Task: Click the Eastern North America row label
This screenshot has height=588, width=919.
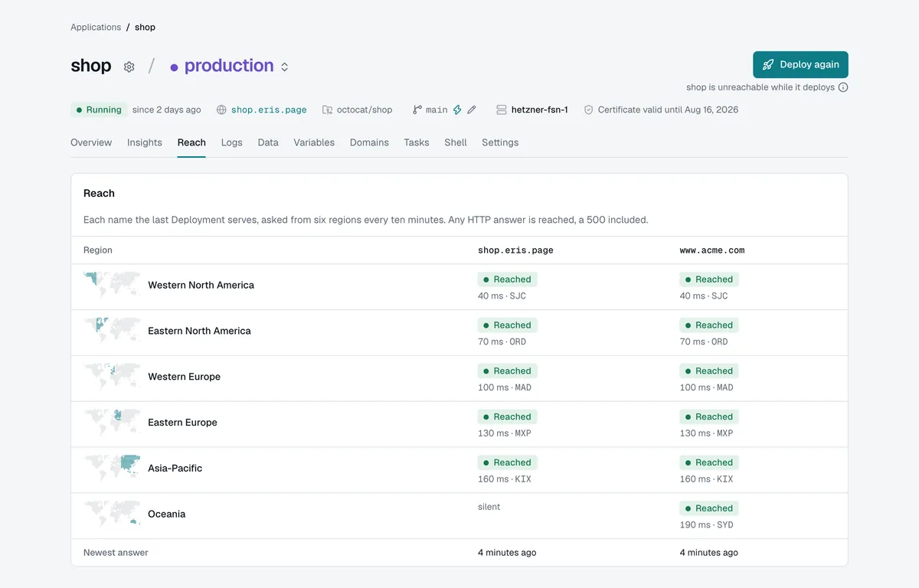Action: tap(199, 331)
